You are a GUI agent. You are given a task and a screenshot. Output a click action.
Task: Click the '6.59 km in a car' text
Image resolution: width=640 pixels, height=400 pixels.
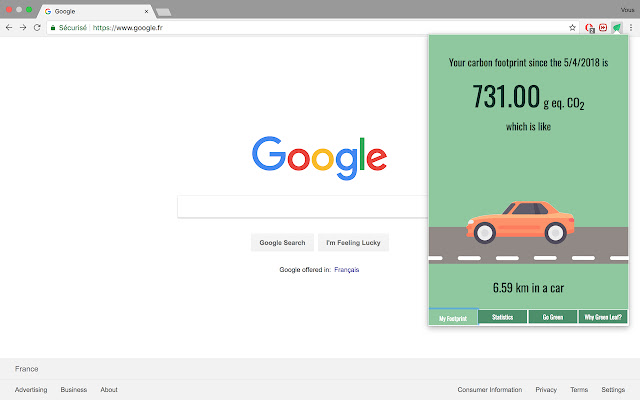(528, 288)
